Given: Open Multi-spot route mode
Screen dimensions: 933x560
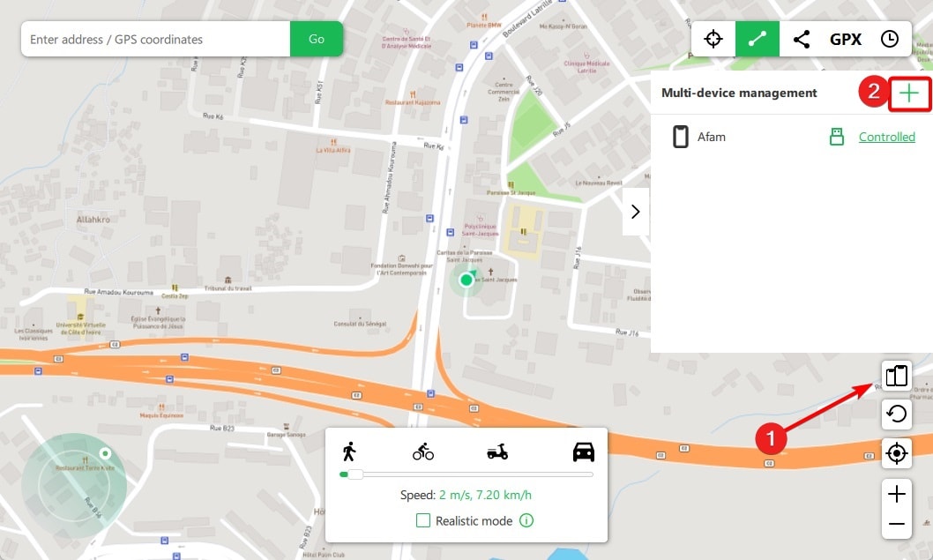Looking at the screenshot, I should (801, 38).
